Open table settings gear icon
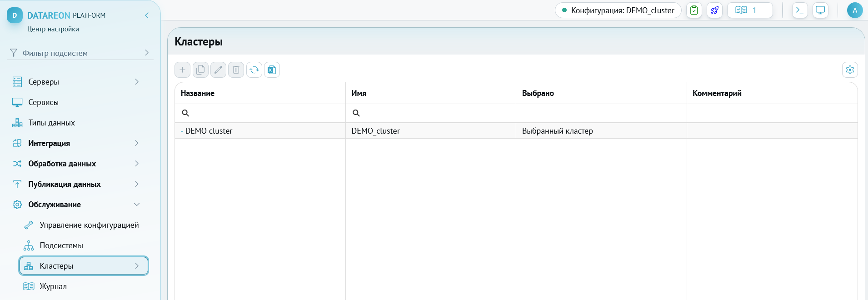Screen dimensions: 868x300 (850, 70)
